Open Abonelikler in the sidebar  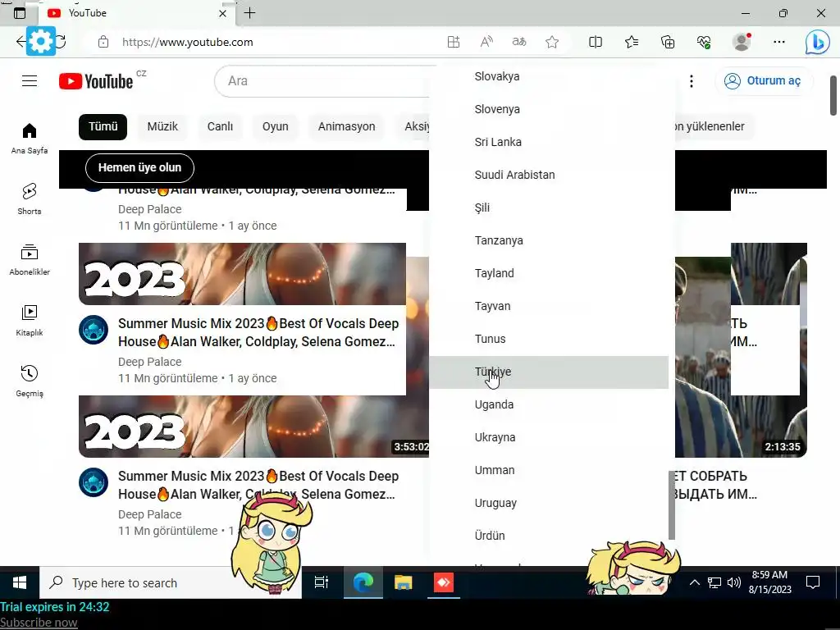[x=30, y=260]
